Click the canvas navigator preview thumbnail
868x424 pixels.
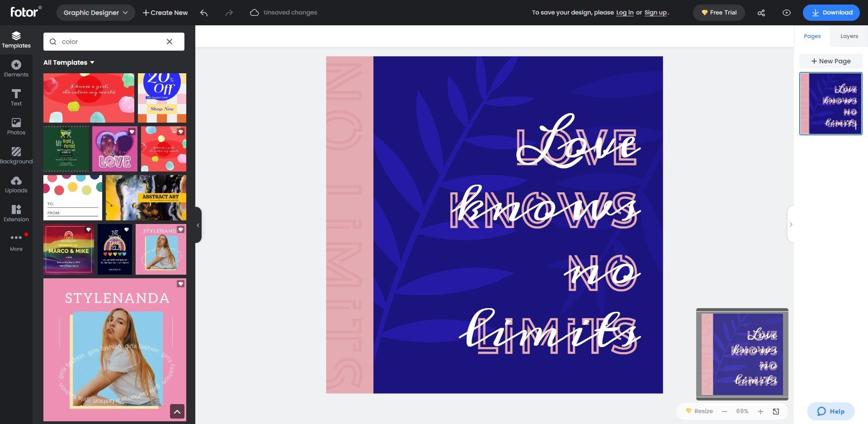click(x=742, y=354)
